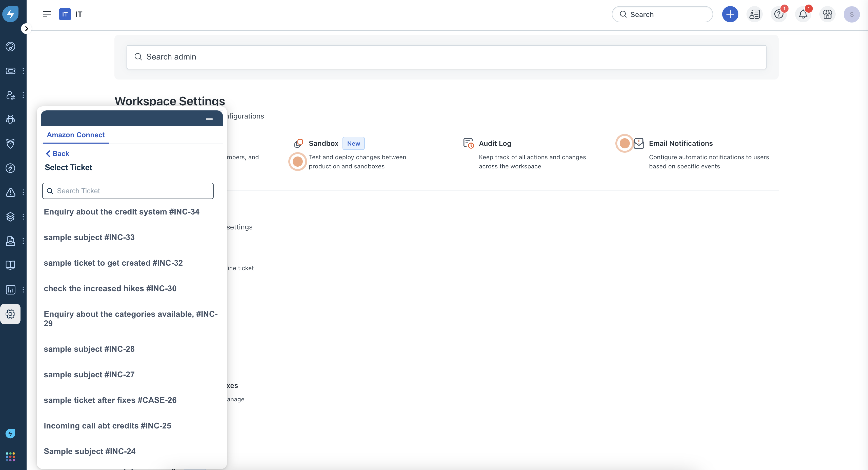Click the blue plus new item button
This screenshot has height=470, width=868.
point(730,14)
